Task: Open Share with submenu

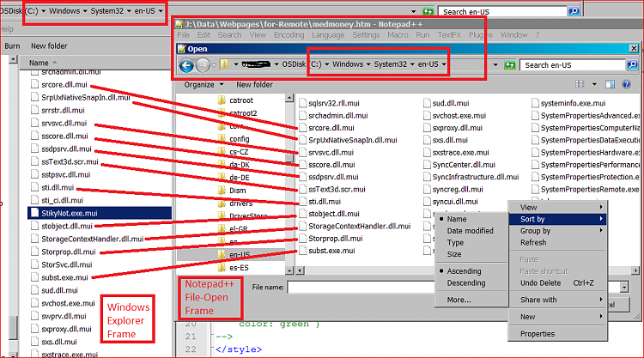Action: tap(558, 300)
